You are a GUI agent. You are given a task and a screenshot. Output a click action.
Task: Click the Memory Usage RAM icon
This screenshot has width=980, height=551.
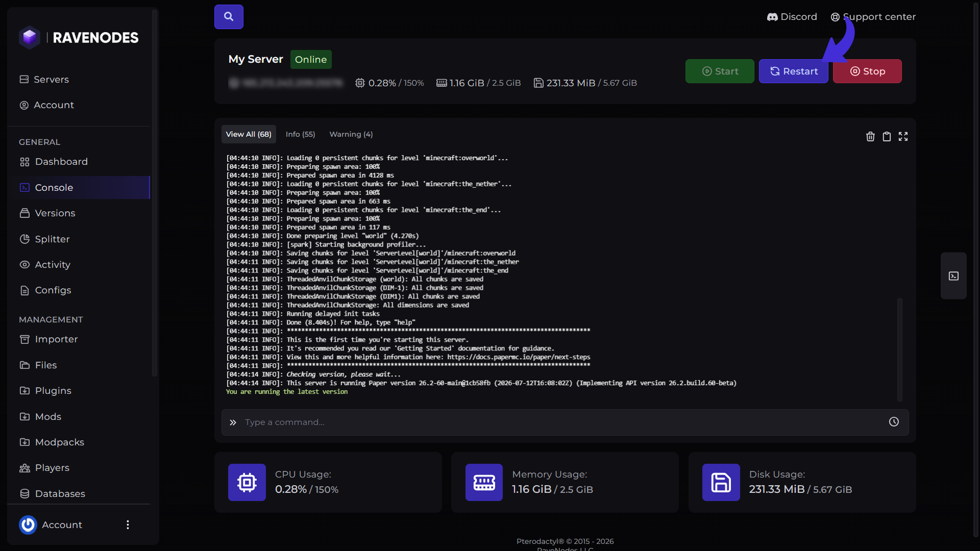[484, 482]
